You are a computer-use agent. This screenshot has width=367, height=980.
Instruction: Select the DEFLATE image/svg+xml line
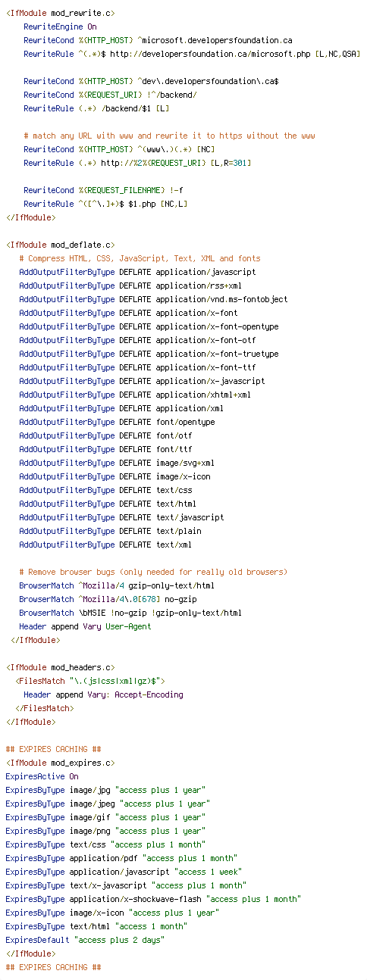pyautogui.click(x=117, y=463)
